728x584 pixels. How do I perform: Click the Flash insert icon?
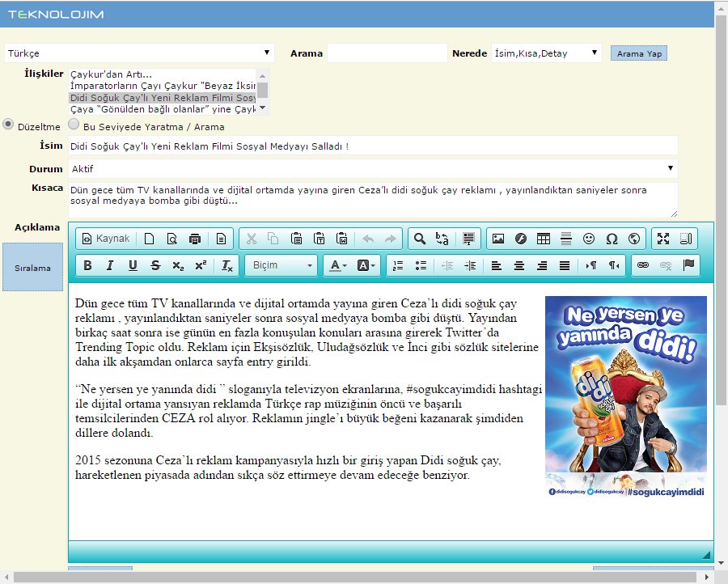click(521, 239)
